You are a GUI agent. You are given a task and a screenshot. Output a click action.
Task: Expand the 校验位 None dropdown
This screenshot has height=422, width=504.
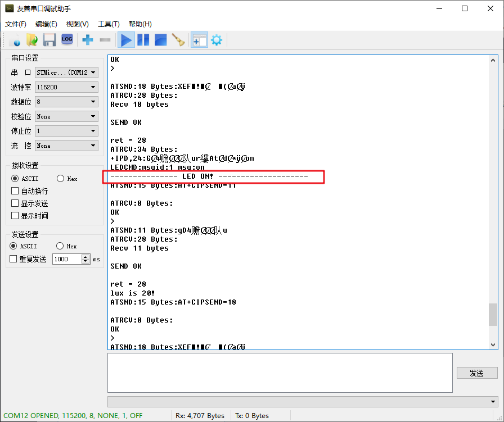[66, 116]
